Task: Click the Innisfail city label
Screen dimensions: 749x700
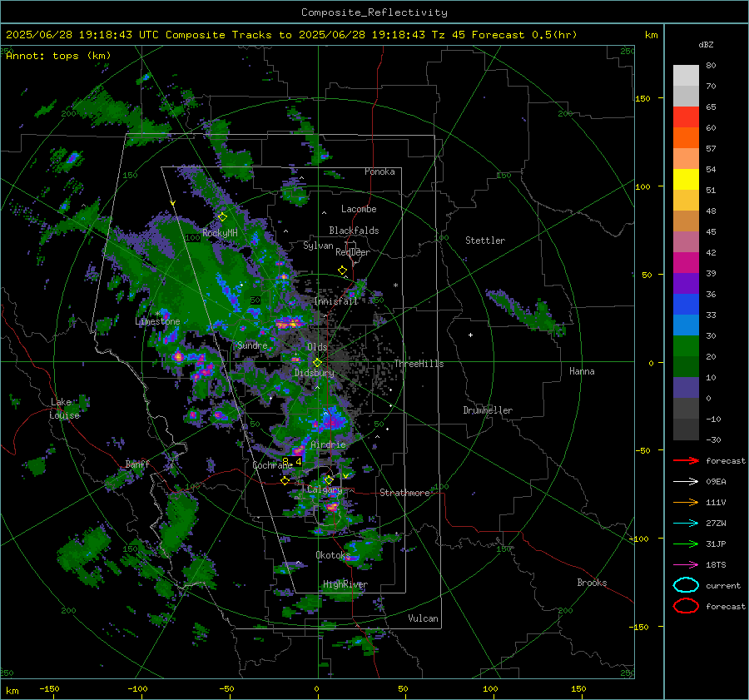Action: coord(336,301)
